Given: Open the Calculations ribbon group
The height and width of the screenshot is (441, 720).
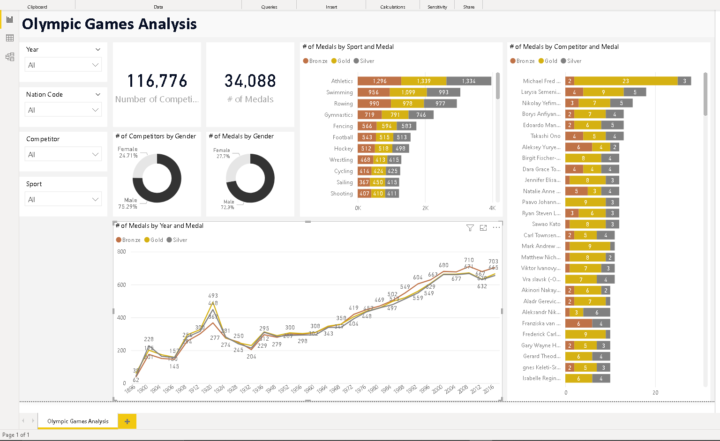Looking at the screenshot, I should [393, 7].
